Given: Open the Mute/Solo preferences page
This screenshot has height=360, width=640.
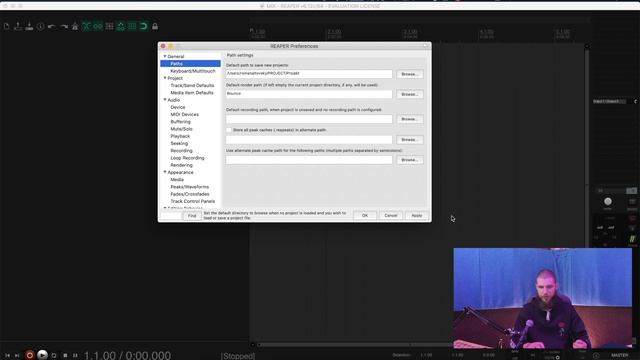Looking at the screenshot, I should click(181, 129).
